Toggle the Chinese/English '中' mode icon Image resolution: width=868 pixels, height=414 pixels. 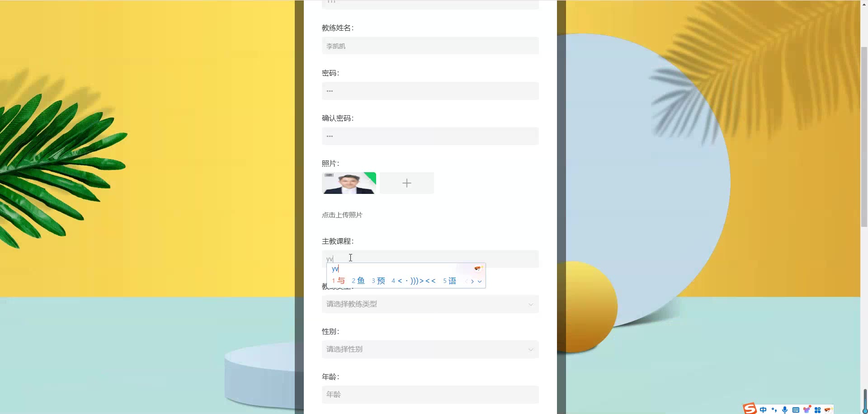pos(763,410)
